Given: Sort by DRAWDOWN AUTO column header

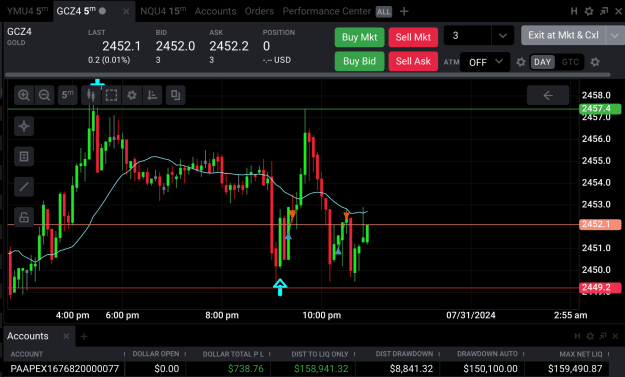Looking at the screenshot, I should pyautogui.click(x=487, y=354).
